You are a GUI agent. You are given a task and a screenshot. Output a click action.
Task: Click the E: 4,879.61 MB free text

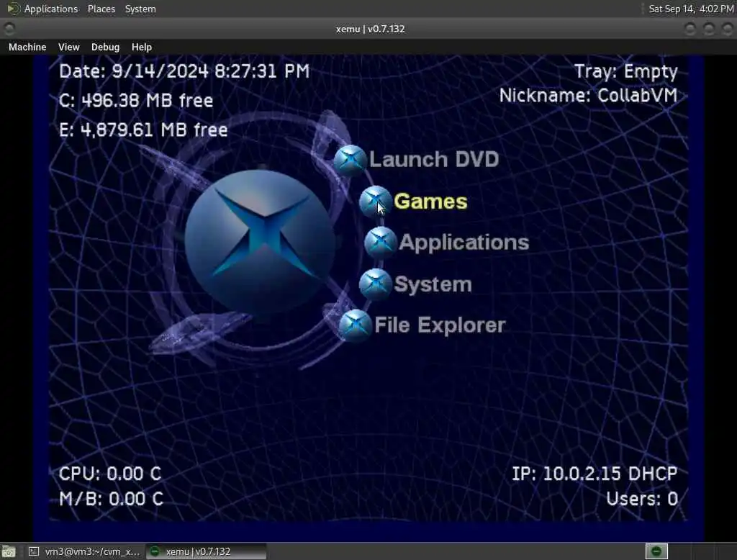(143, 130)
